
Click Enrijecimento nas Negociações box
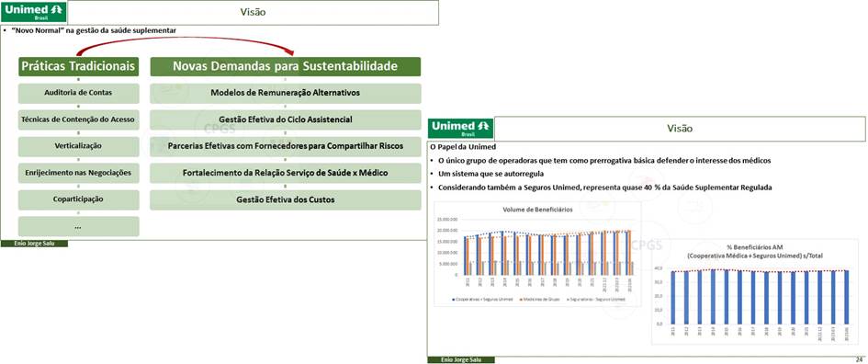click(x=79, y=173)
